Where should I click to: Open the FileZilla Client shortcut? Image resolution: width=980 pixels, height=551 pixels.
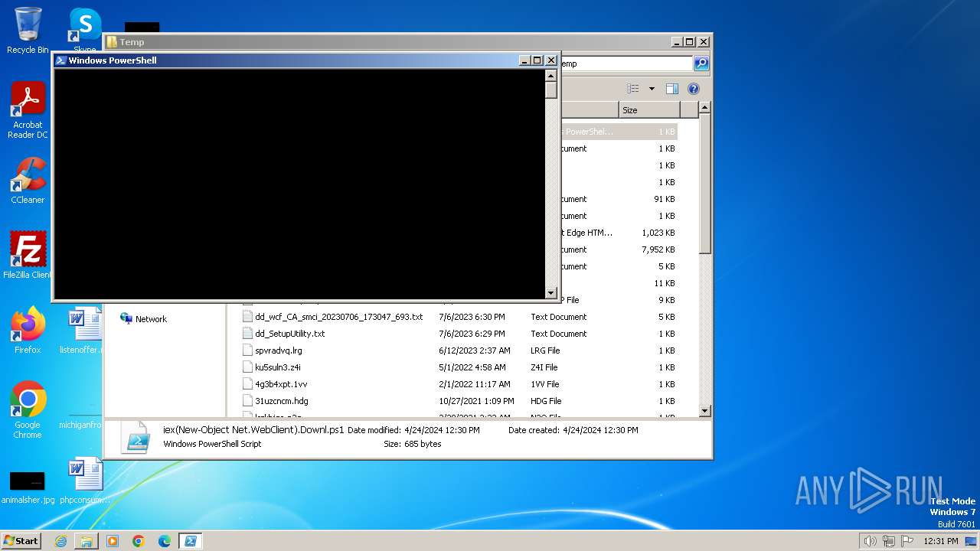click(28, 255)
